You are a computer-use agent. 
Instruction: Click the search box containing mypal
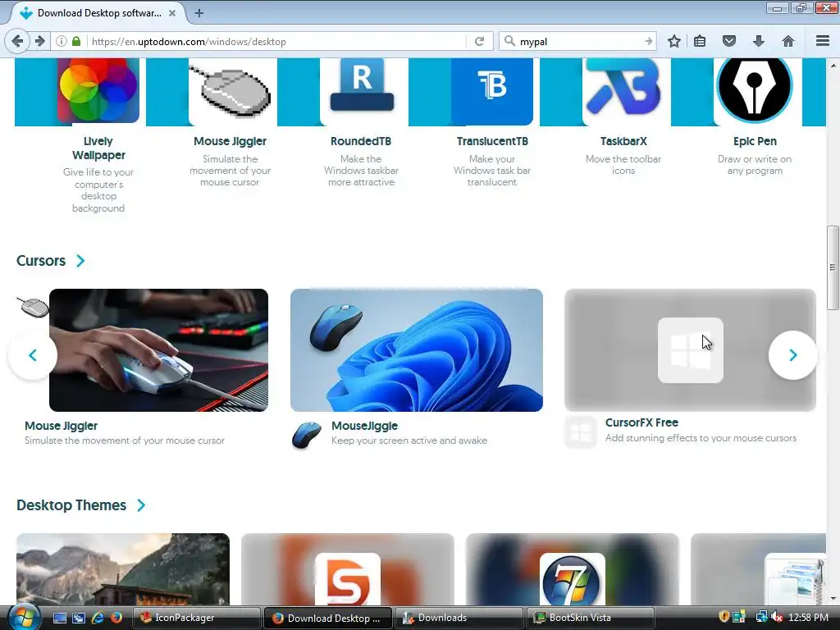pos(577,41)
